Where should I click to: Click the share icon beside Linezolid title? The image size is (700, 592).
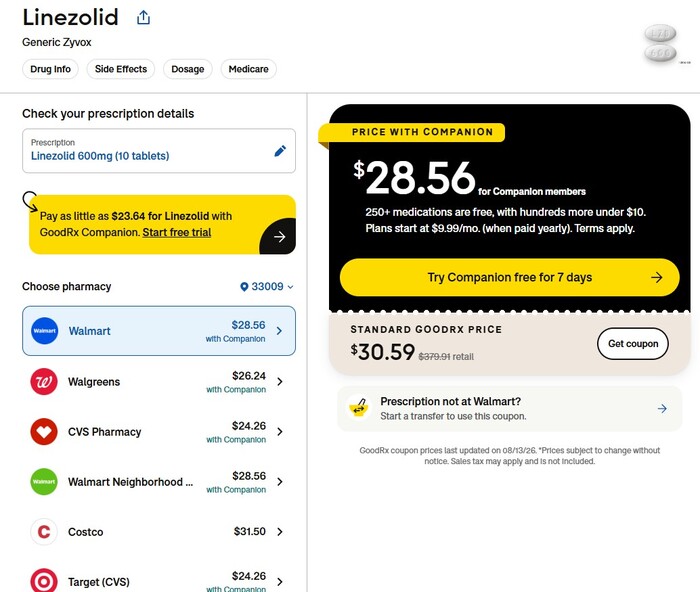pos(143,18)
